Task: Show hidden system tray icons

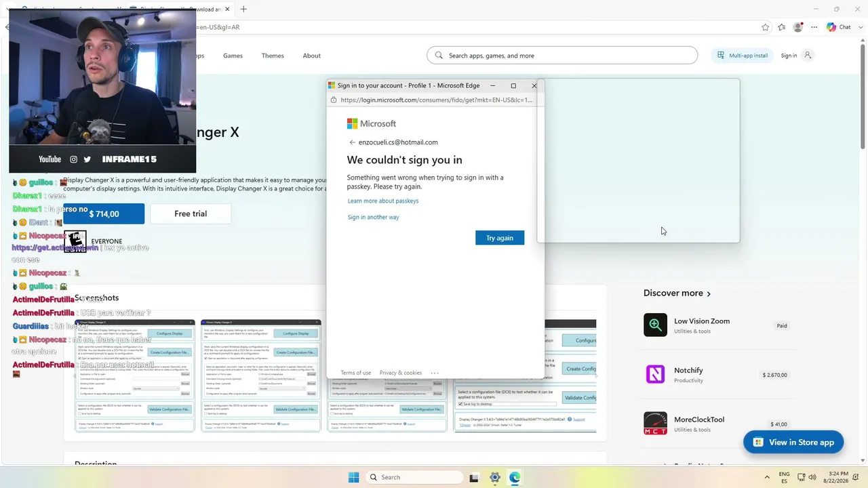Action: pos(767,477)
